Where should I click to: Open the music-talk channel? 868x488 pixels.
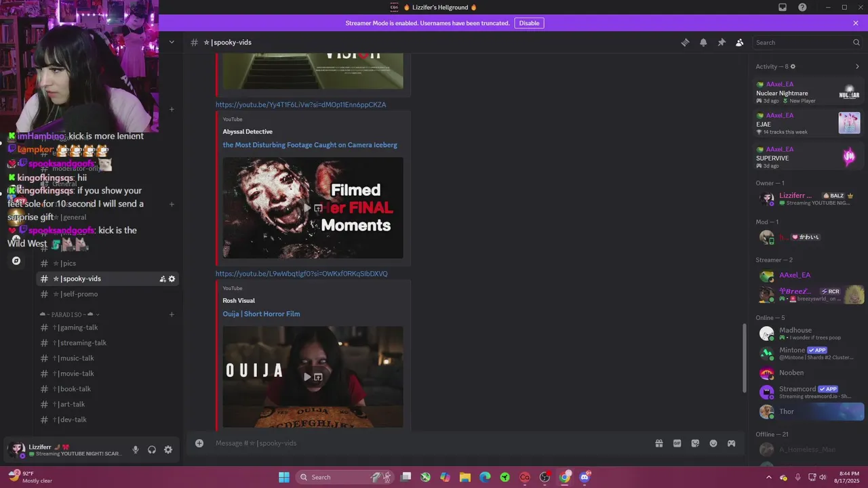tap(107, 358)
